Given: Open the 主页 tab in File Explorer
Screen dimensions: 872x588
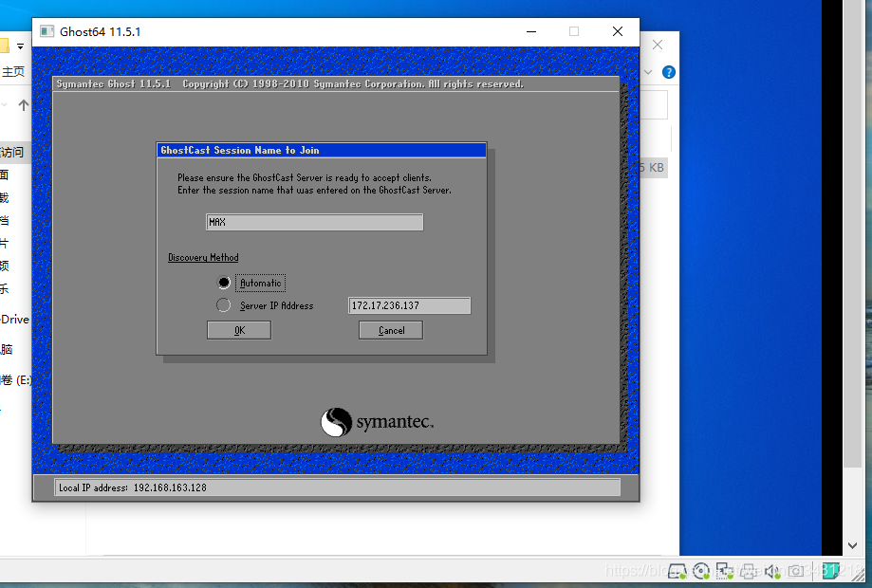Looking at the screenshot, I should pos(12,72).
